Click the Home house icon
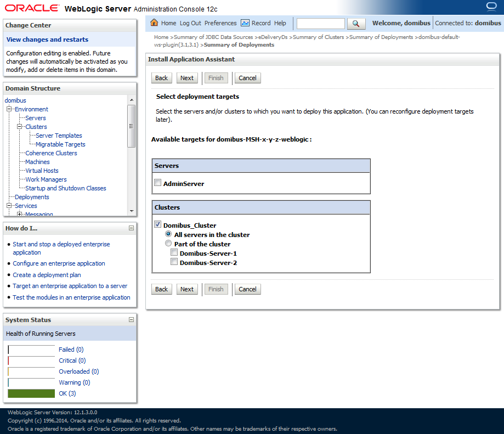This screenshot has height=434, width=504. click(x=154, y=22)
